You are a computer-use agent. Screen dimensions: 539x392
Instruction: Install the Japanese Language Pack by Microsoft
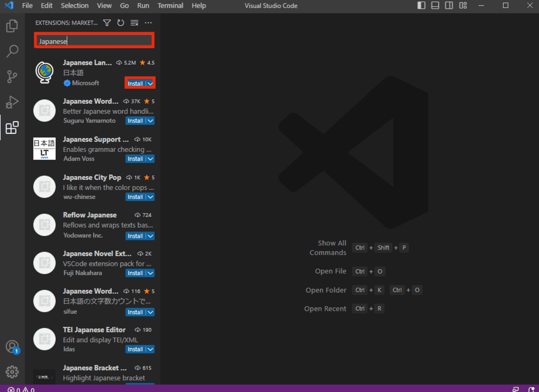[x=135, y=83]
